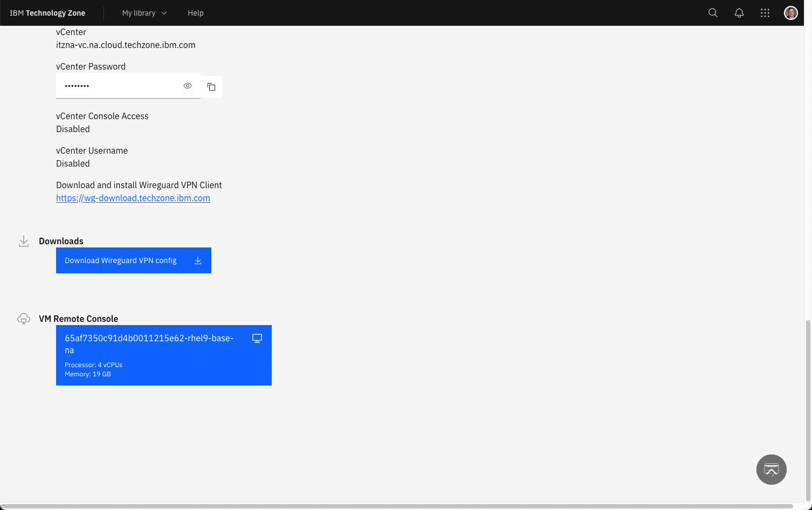Image resolution: width=812 pixels, height=510 pixels.
Task: Click the VM Remote Console cloud icon
Action: [24, 319]
